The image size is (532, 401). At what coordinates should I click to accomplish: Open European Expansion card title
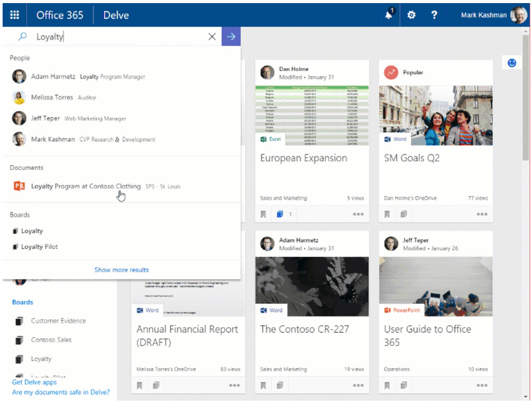304,158
